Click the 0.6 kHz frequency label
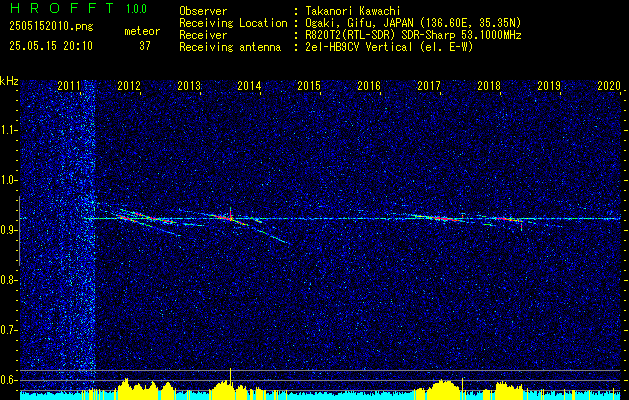 coord(8,380)
